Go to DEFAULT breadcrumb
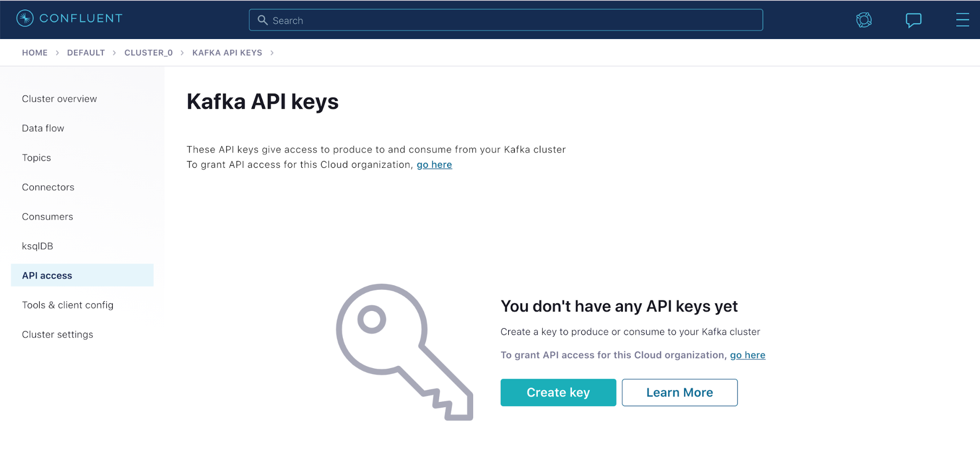The width and height of the screenshot is (980, 461). 86,53
